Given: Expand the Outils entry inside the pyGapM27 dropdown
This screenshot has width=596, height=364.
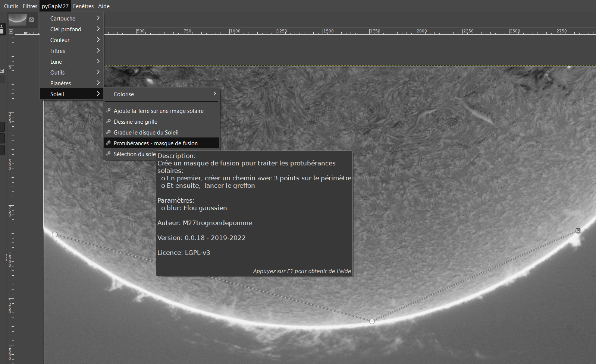Looking at the screenshot, I should 71,72.
